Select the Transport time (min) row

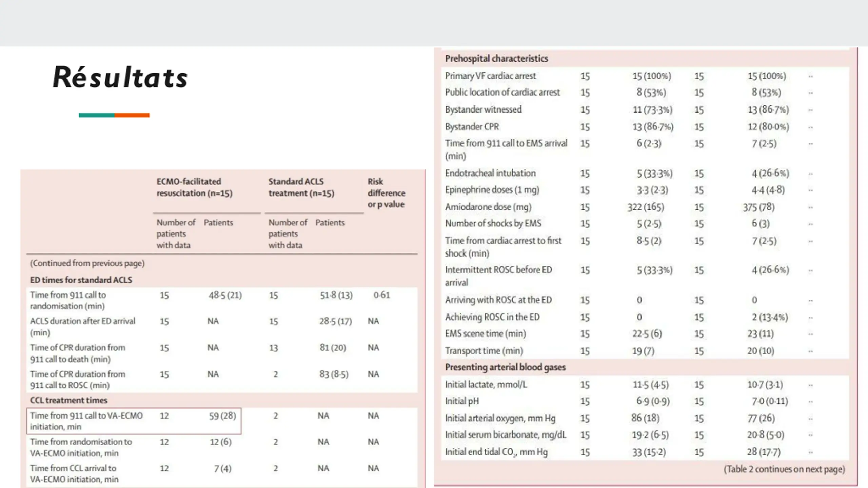[645, 351]
